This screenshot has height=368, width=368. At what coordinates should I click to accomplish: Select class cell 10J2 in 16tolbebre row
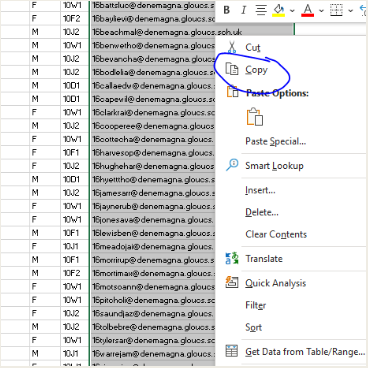(75, 327)
